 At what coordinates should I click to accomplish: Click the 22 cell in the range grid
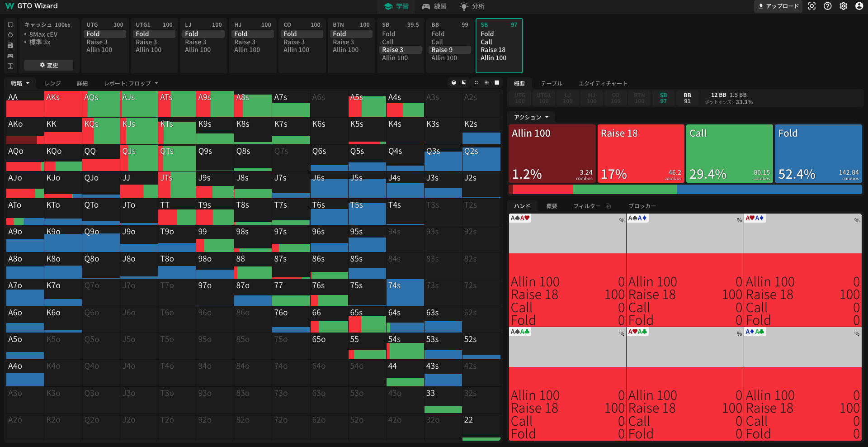click(x=481, y=427)
